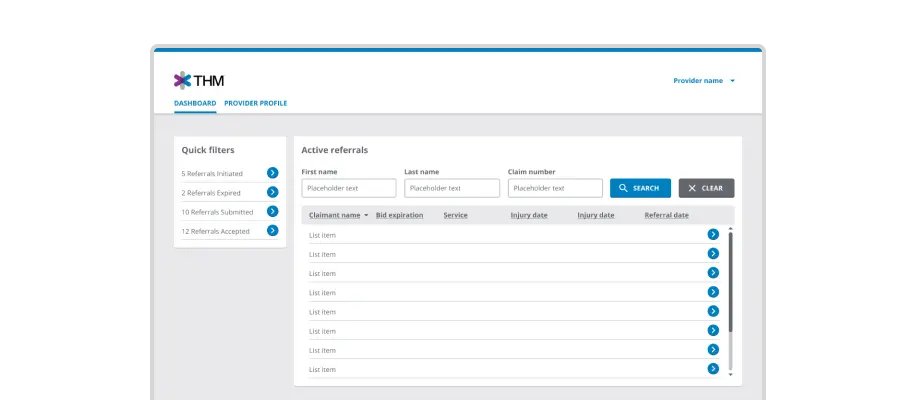Click arrow icon on last list item

713,369
